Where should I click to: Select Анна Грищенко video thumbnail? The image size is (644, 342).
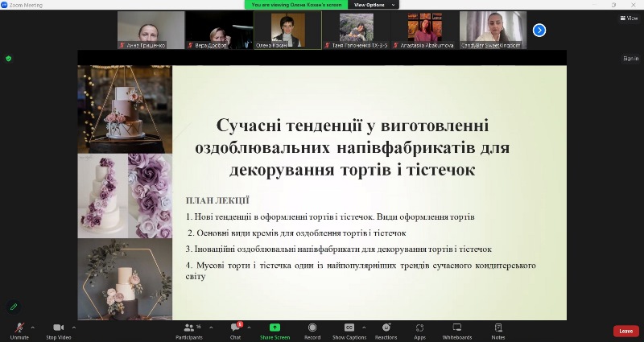(151, 30)
